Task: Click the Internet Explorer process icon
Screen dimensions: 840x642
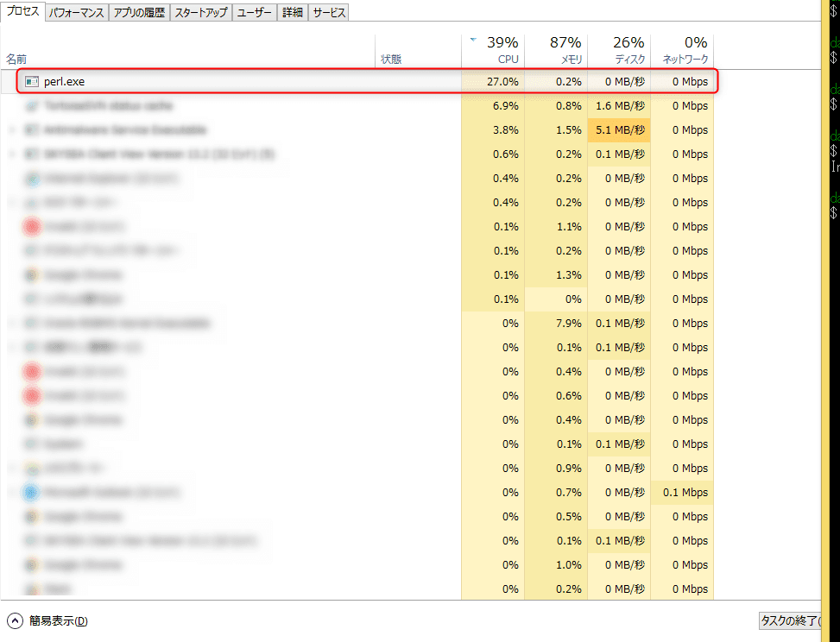Action: [32, 179]
